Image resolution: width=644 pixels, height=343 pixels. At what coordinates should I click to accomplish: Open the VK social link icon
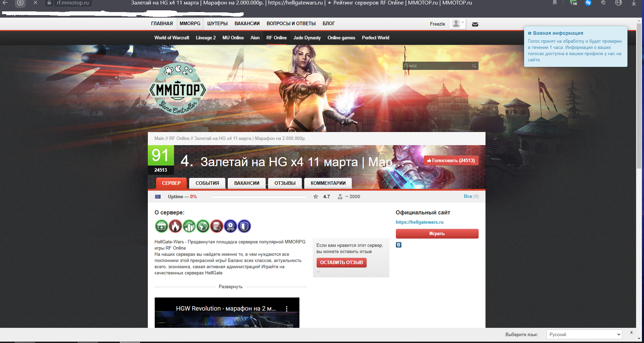click(x=399, y=245)
